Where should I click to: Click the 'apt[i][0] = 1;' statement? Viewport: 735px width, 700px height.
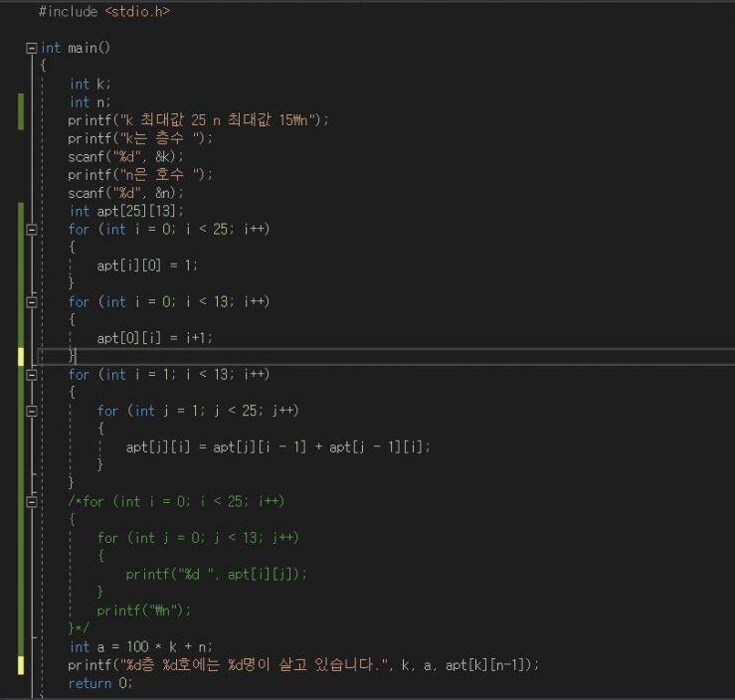click(147, 265)
